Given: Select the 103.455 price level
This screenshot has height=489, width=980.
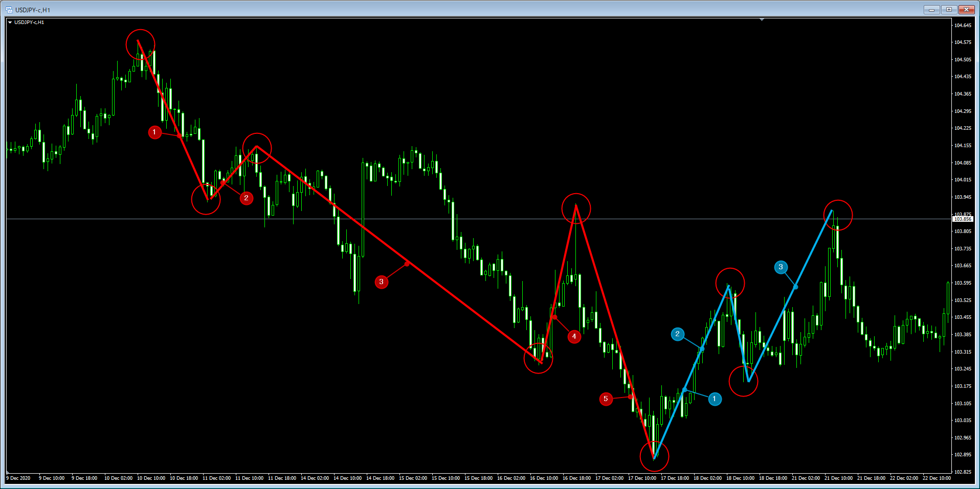Looking at the screenshot, I should pyautogui.click(x=963, y=317).
